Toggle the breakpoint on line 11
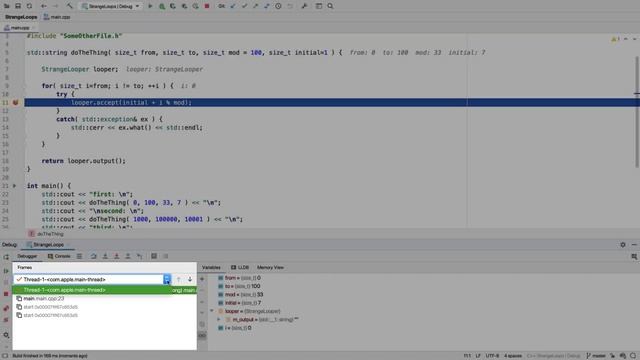 pos(16,102)
